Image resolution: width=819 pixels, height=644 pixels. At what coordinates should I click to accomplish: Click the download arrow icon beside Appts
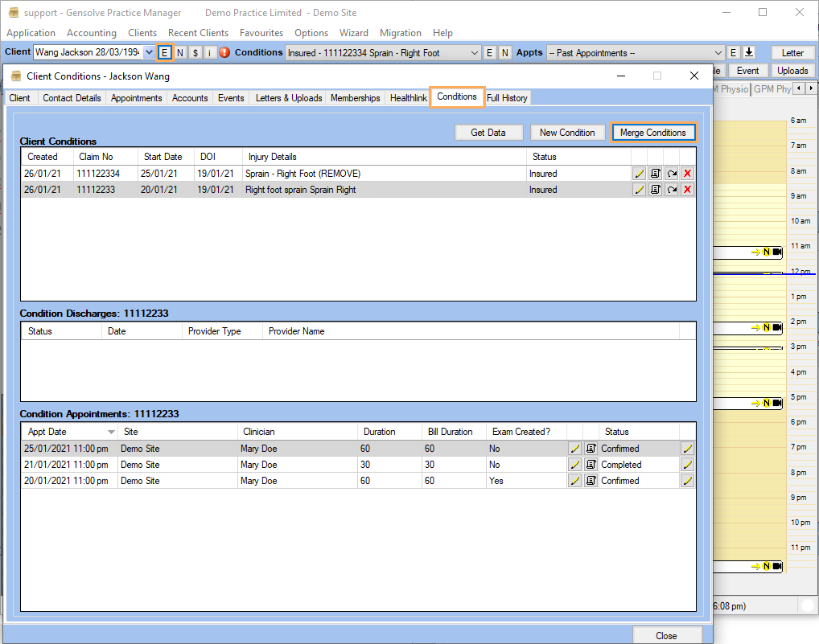tap(749, 53)
